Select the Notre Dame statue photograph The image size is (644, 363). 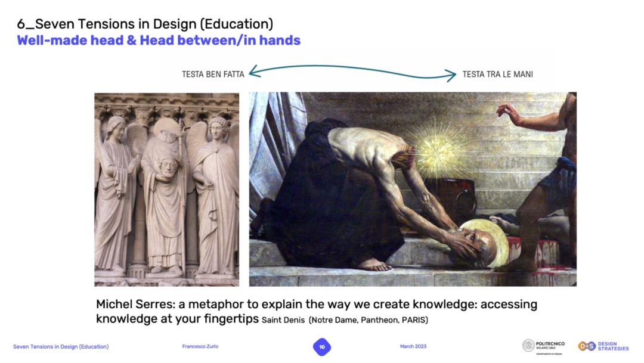pos(166,190)
